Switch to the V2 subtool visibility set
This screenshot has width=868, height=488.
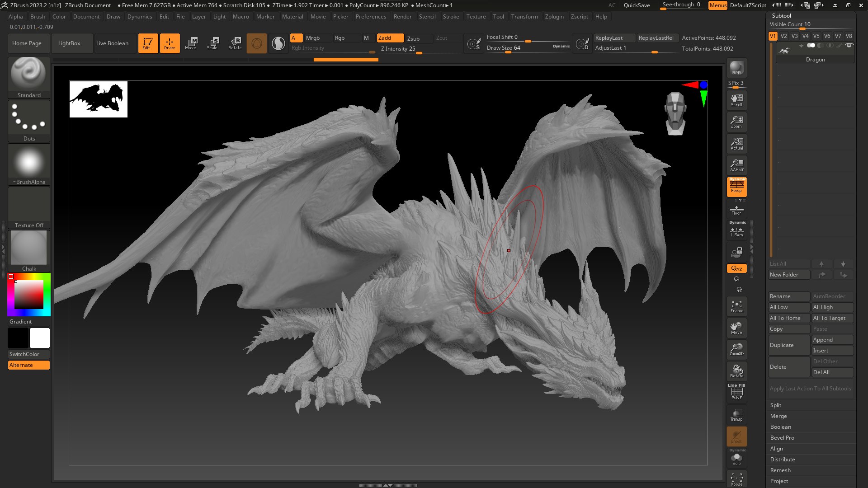[x=783, y=36]
